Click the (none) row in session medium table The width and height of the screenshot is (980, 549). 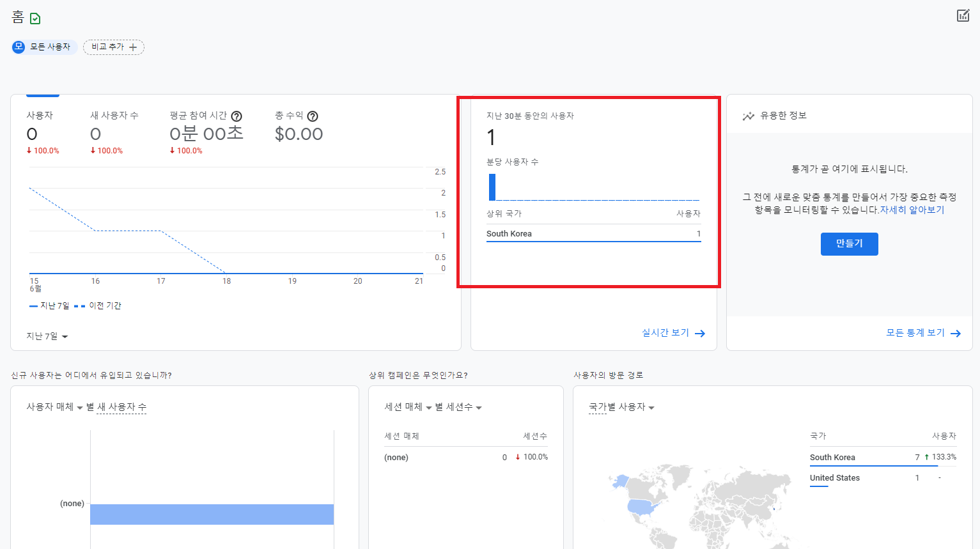[x=465, y=457]
